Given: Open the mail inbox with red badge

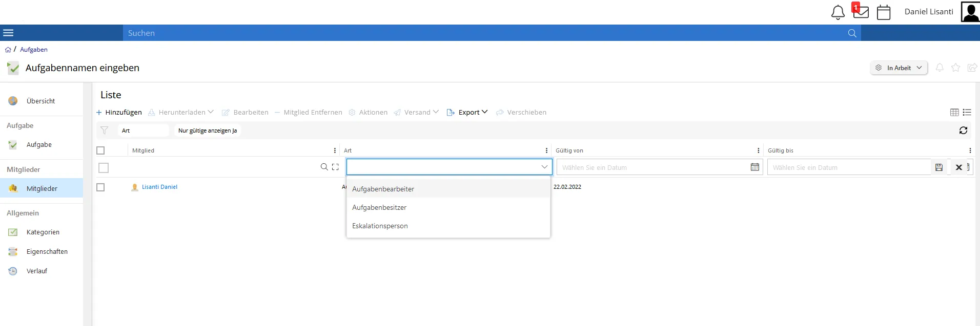Looking at the screenshot, I should [x=861, y=11].
